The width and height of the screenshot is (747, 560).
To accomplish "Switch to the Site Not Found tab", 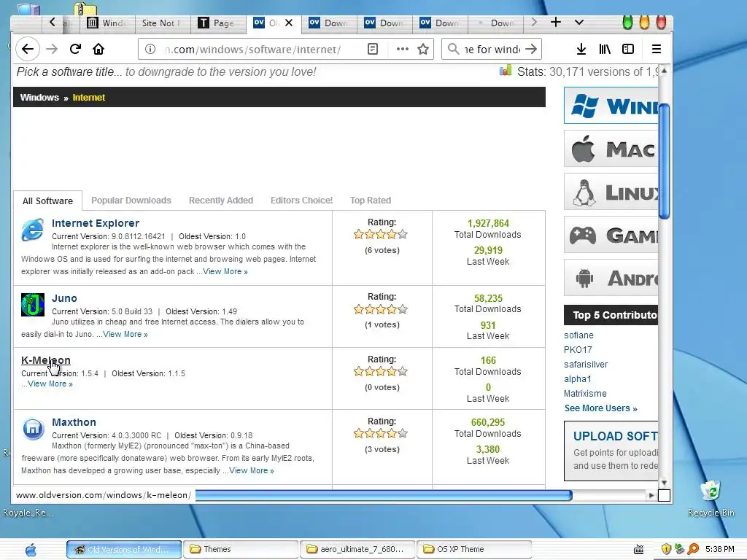I will [x=163, y=23].
